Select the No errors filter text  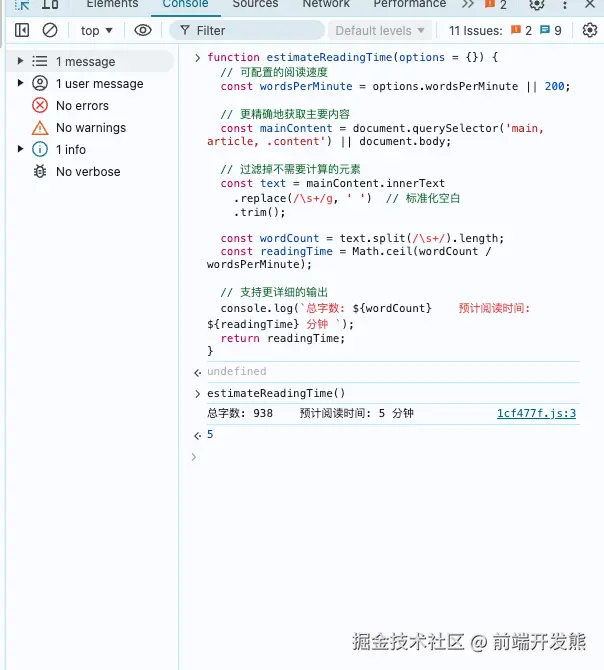pos(82,106)
